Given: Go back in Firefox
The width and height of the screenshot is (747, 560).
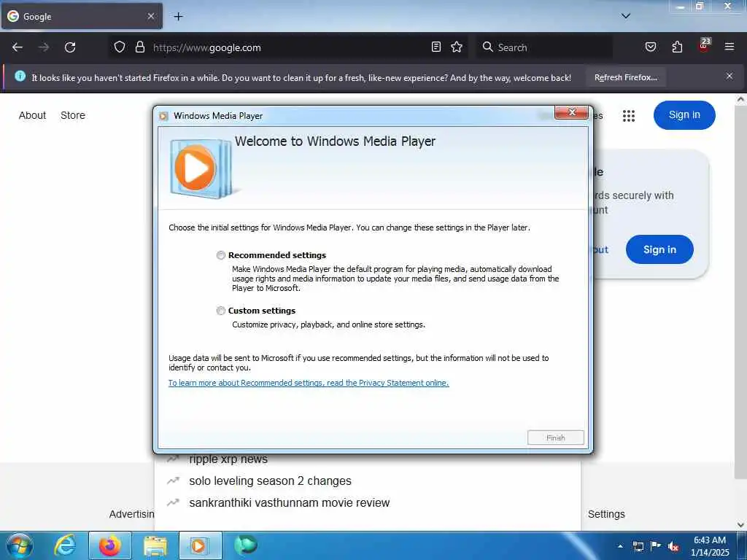Looking at the screenshot, I should point(18,47).
